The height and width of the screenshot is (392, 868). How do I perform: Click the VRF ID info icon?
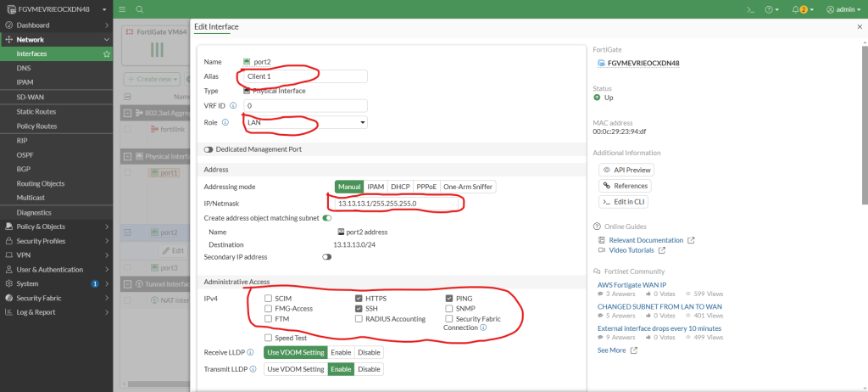pos(233,106)
